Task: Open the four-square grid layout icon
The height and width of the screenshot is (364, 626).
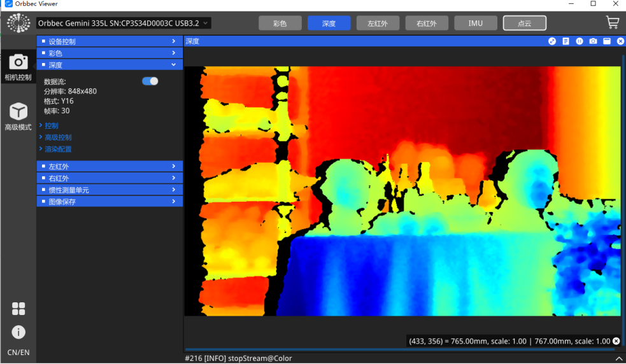Action: [18, 309]
